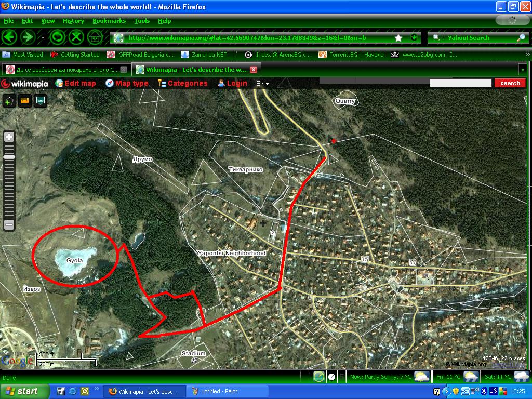This screenshot has height=399, width=532.
Task: Click the 'Fri: 11 °C' forecast in status bar
Action: 457,377
